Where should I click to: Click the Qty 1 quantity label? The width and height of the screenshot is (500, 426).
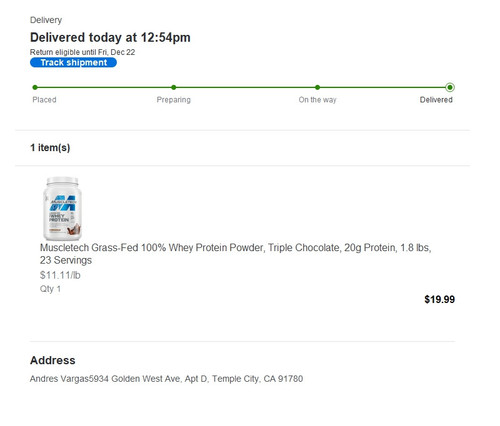tap(50, 289)
